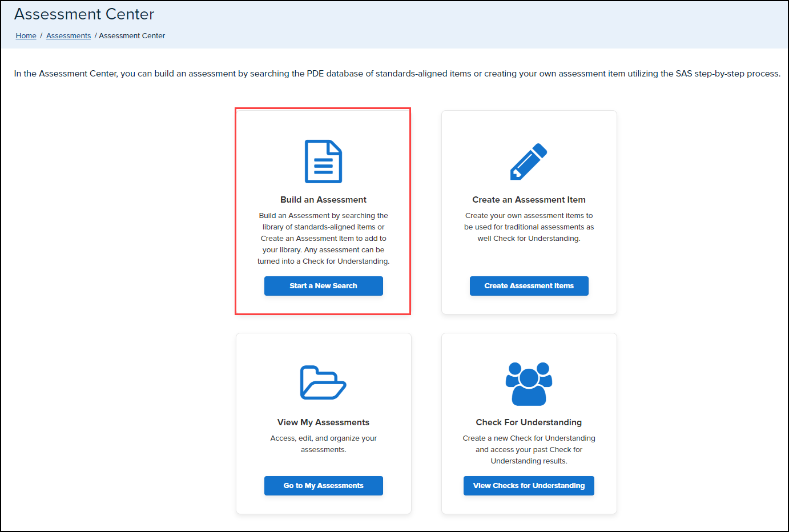The width and height of the screenshot is (789, 532).
Task: Click the 'Access, edit, and organize' description text
Action: pos(323,444)
